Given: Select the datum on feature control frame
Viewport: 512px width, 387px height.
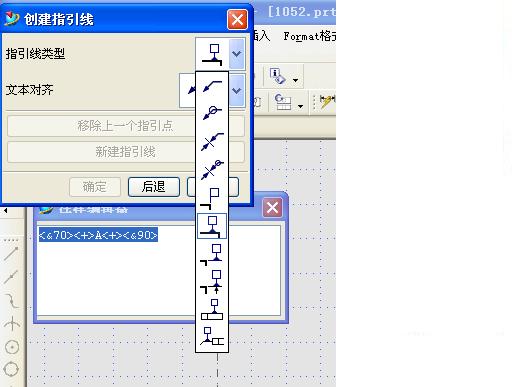Looking at the screenshot, I should (x=212, y=309).
